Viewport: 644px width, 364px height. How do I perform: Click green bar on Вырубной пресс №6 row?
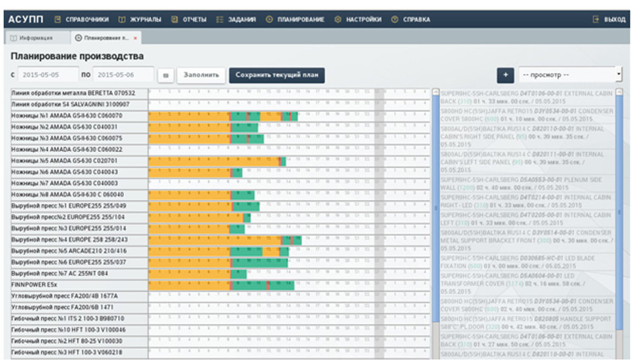click(x=260, y=263)
